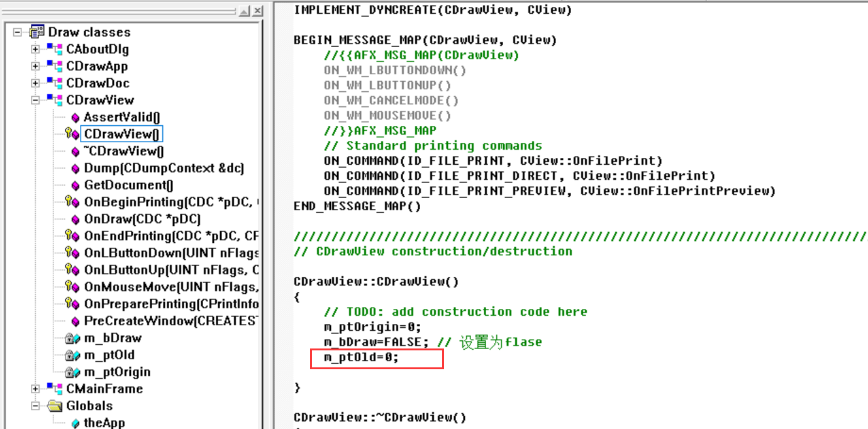This screenshot has width=868, height=429.
Task: Select OnMouseMove(UINT nFlags, tree item
Action: (x=171, y=287)
